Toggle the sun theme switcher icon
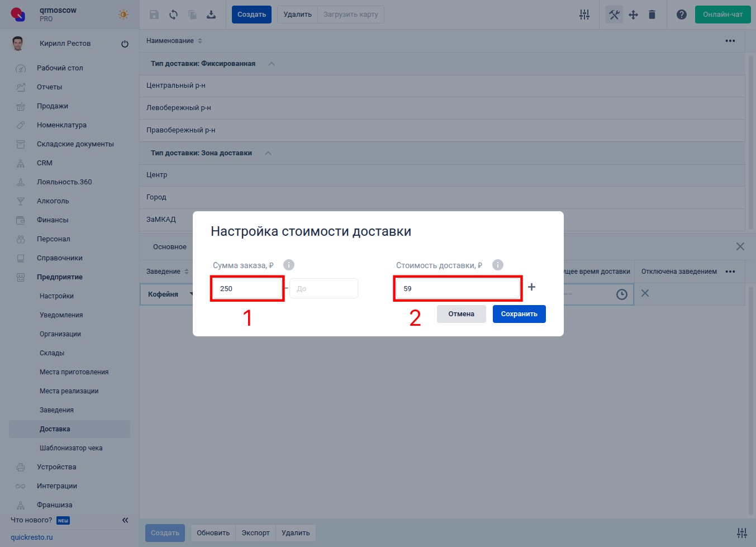 click(123, 15)
